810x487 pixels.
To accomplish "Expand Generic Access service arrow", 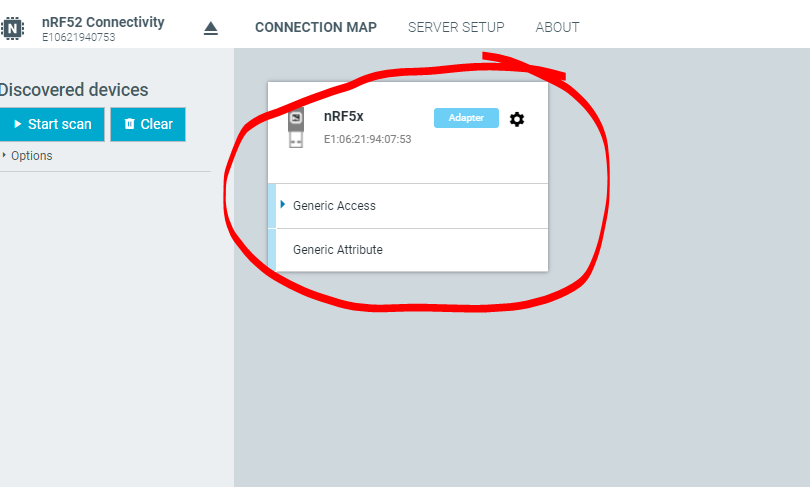I will (x=283, y=205).
